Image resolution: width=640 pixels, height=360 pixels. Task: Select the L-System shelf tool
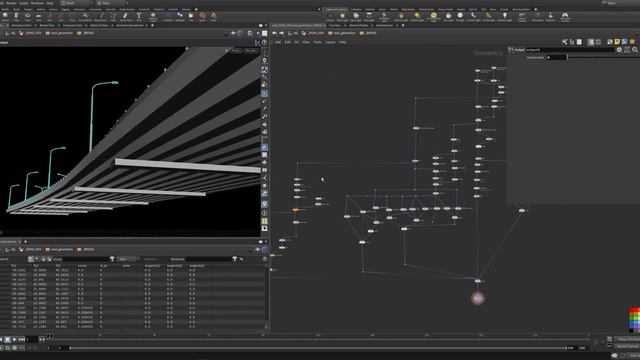click(168, 16)
